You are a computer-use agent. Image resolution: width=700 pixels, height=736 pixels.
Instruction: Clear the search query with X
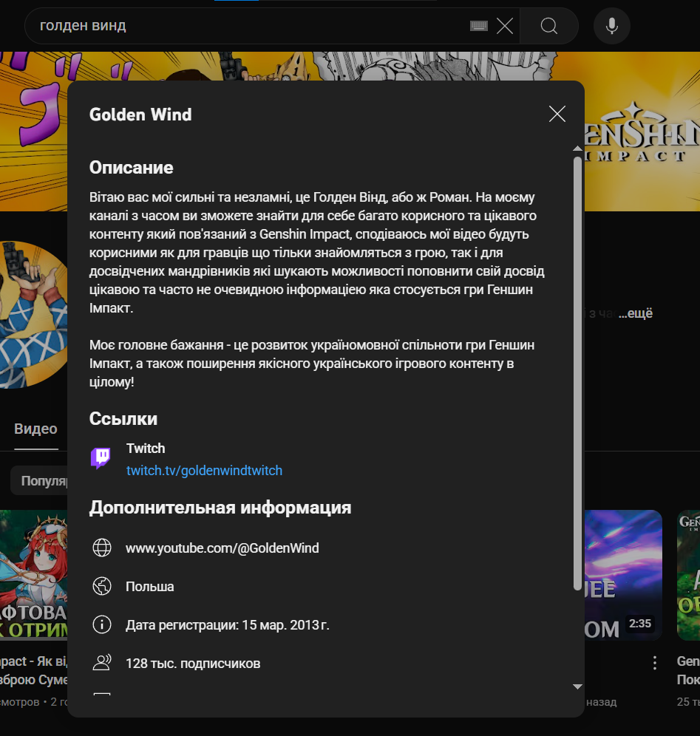505,26
